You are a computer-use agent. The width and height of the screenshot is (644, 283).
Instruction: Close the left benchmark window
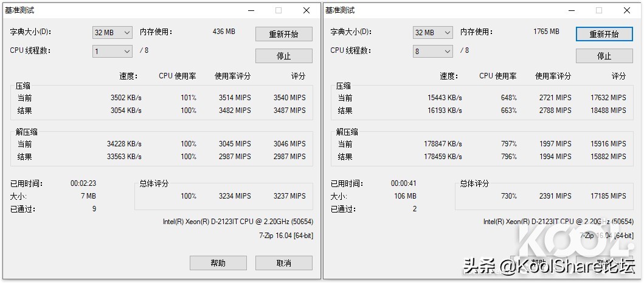[x=306, y=11]
